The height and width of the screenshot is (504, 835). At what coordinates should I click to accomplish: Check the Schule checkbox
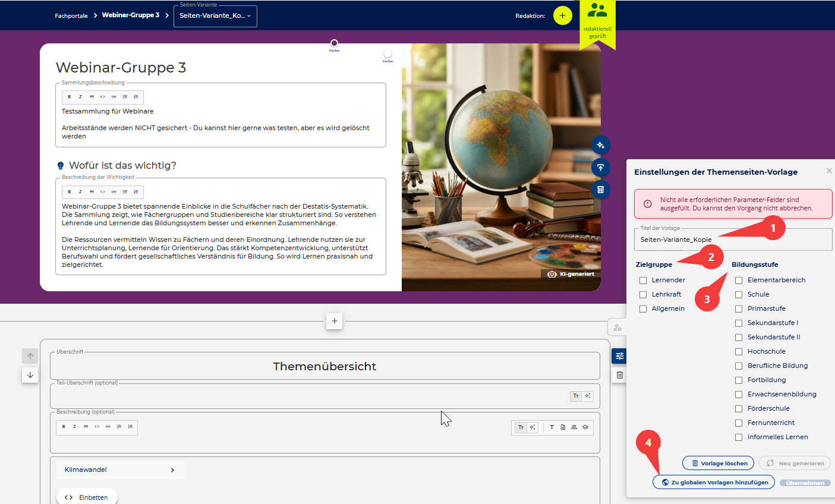pyautogui.click(x=739, y=294)
